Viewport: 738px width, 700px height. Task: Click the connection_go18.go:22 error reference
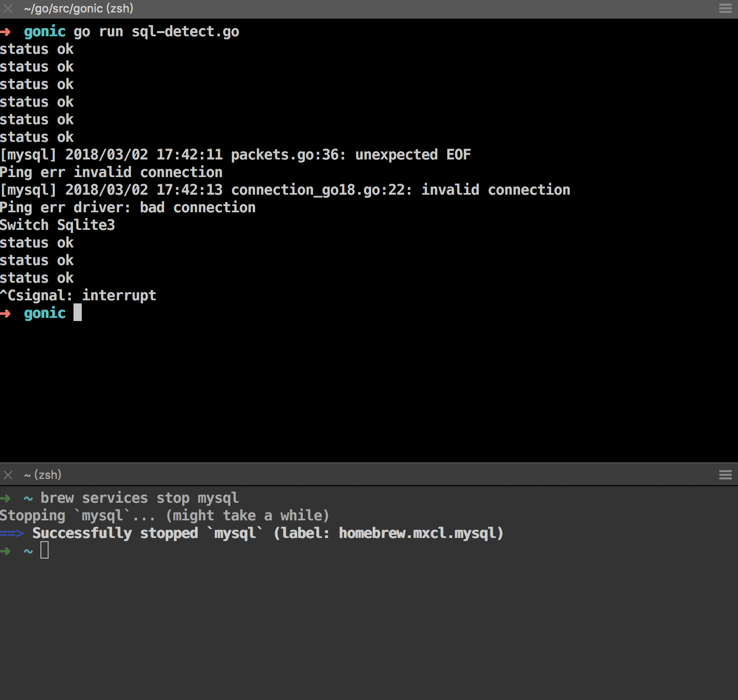coord(321,190)
